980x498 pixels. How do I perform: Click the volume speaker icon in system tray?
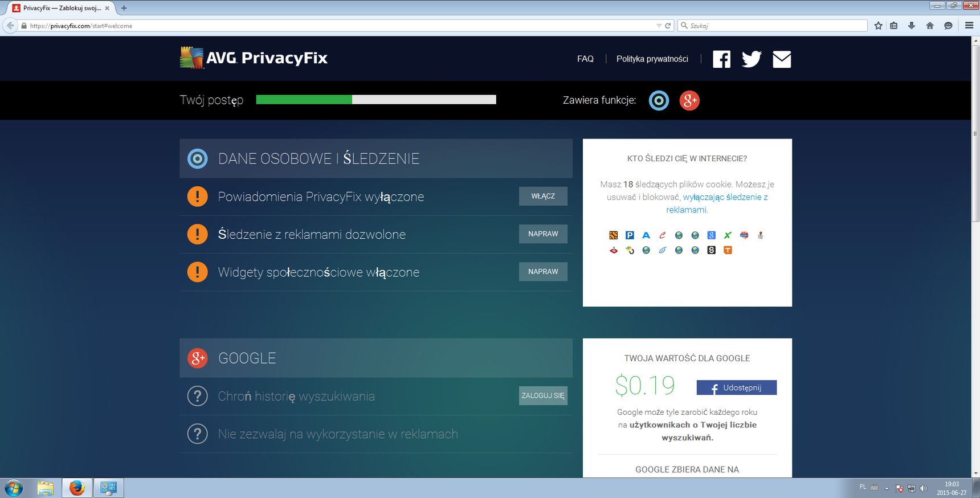click(924, 488)
